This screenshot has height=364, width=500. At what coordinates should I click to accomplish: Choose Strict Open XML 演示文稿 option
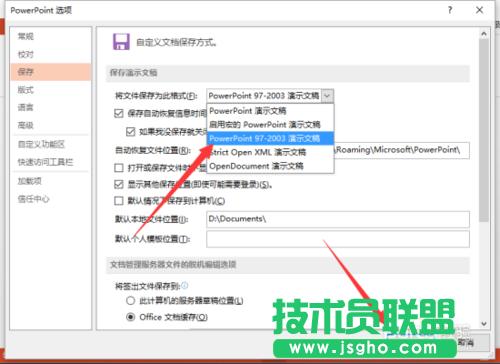click(270, 152)
